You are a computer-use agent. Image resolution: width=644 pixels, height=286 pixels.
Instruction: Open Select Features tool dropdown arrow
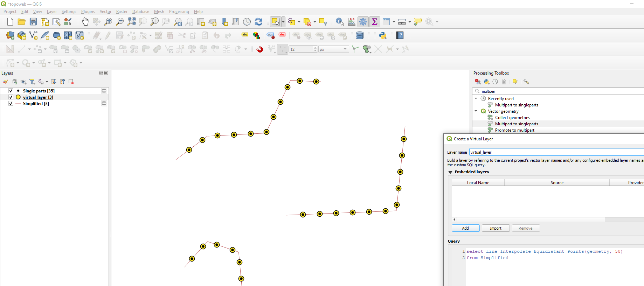coord(283,22)
